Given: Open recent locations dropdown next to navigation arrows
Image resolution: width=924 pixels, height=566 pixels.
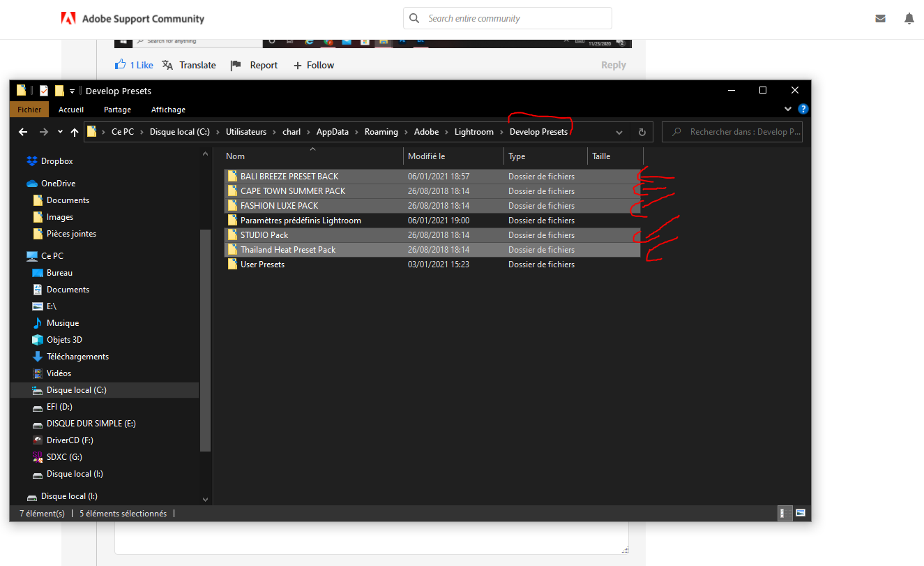Looking at the screenshot, I should tap(59, 131).
